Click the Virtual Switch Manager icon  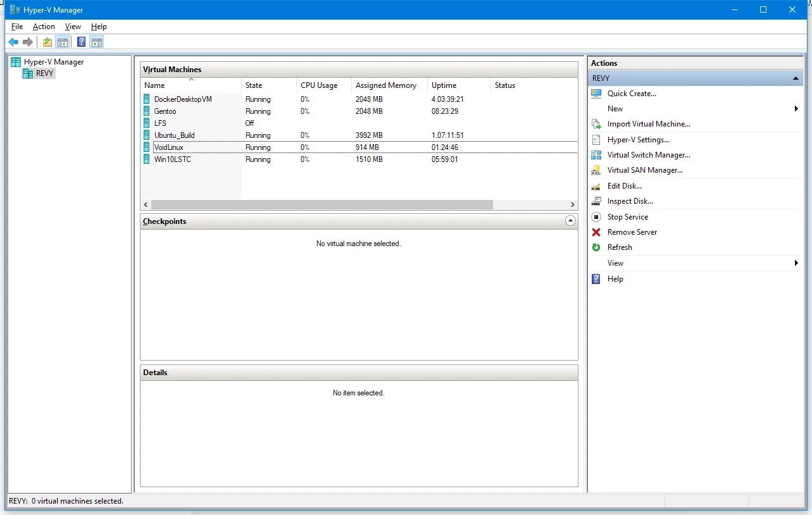click(x=596, y=155)
